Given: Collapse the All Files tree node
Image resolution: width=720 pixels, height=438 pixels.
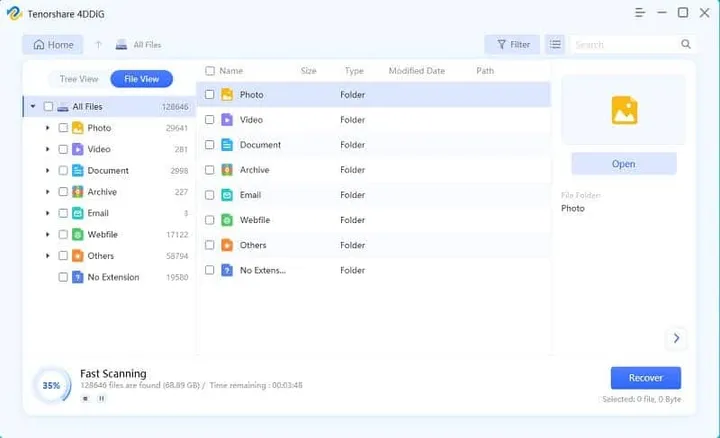Looking at the screenshot, I should [x=33, y=107].
